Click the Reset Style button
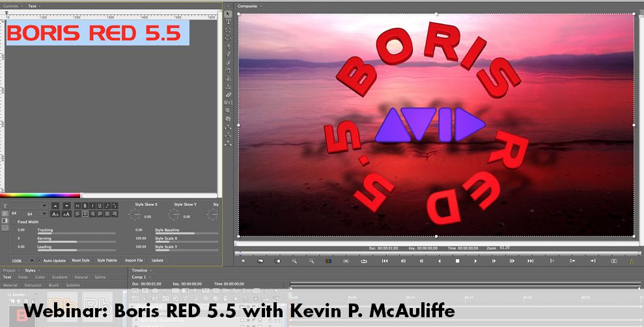 [x=81, y=261]
